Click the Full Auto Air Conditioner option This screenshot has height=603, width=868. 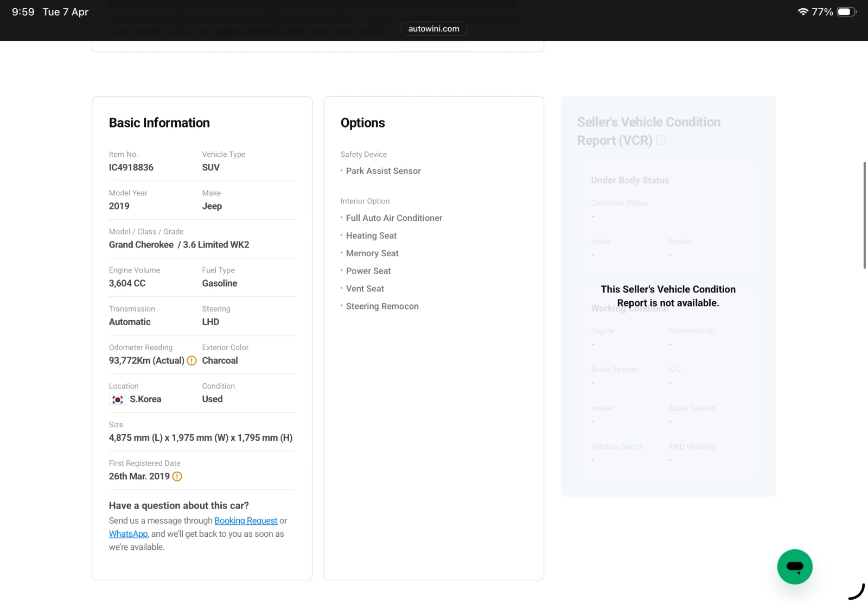[394, 218]
